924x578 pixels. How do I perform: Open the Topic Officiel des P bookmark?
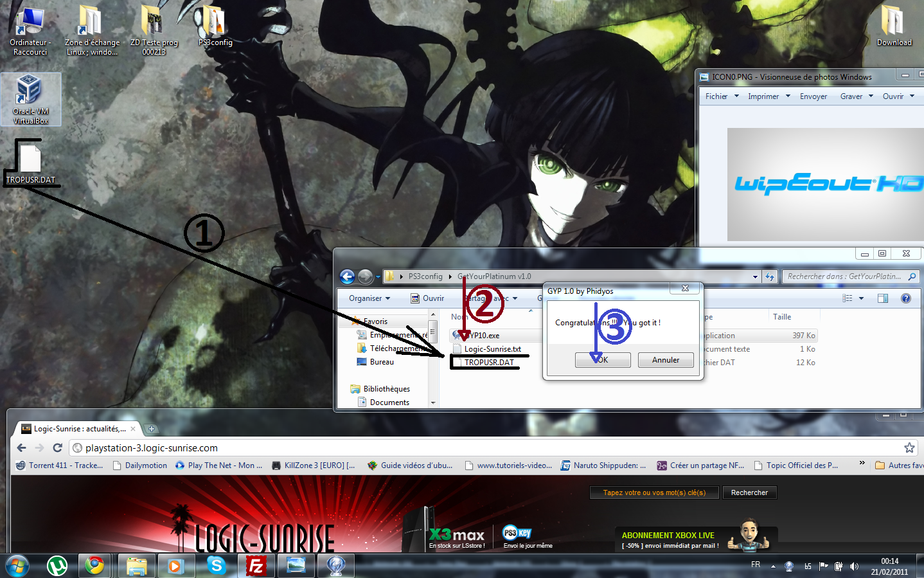[796, 465]
